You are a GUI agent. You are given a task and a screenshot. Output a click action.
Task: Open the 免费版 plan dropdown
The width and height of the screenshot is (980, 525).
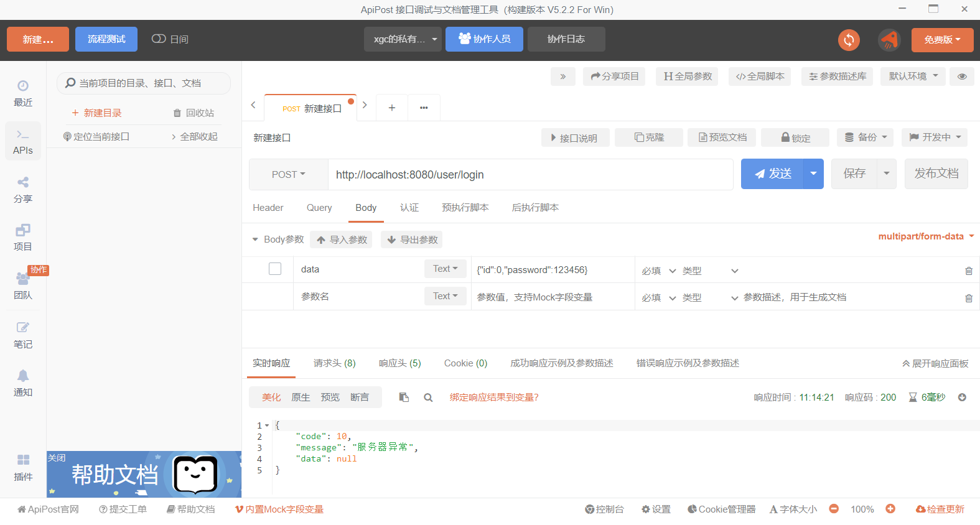942,40
